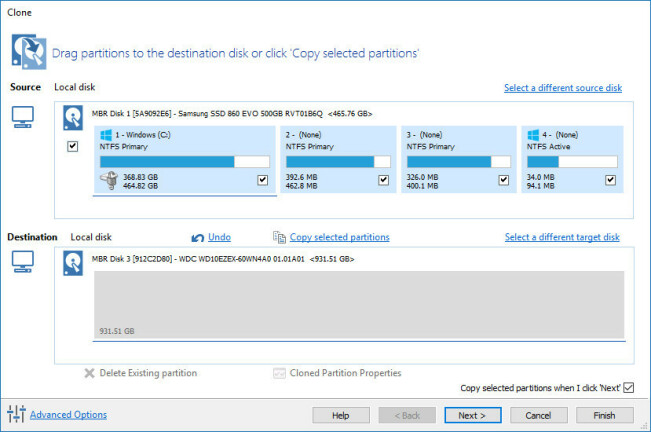Click the Clone wizard disk icon
This screenshot has height=432, width=651.
(28, 50)
